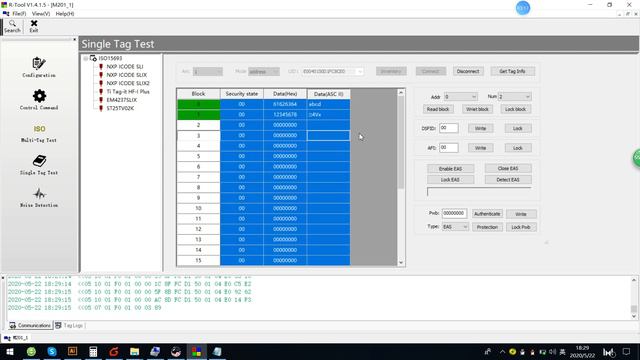Image resolution: width=640 pixels, height=360 pixels.
Task: Collapse the ISO15693 tree node
Action: 86,58
